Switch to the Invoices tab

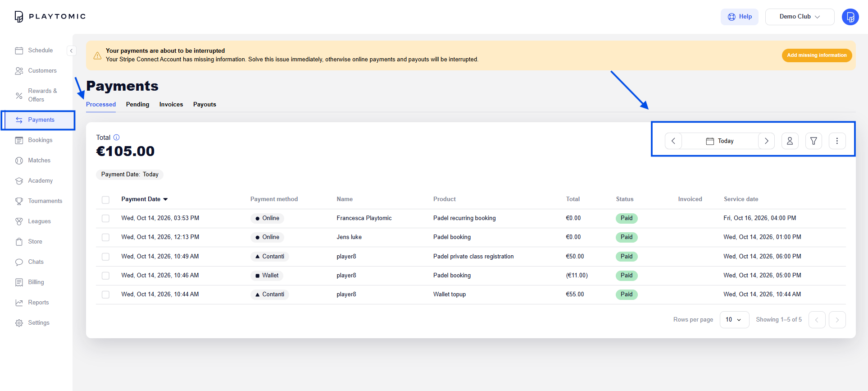tap(171, 105)
